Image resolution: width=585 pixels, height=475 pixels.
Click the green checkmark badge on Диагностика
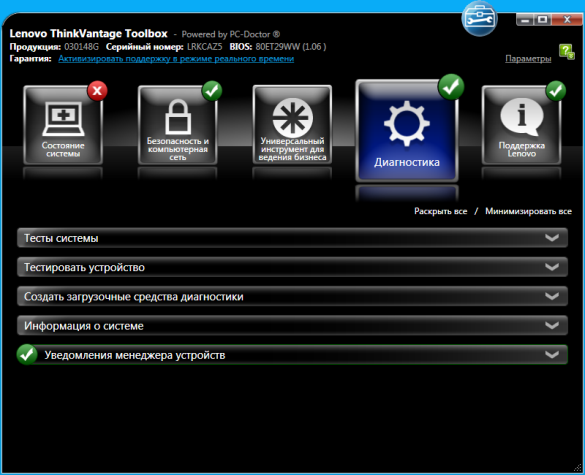click(x=451, y=87)
